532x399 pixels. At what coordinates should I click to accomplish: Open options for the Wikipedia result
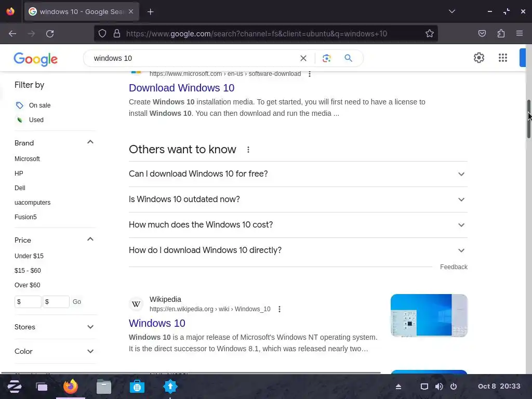(279, 309)
